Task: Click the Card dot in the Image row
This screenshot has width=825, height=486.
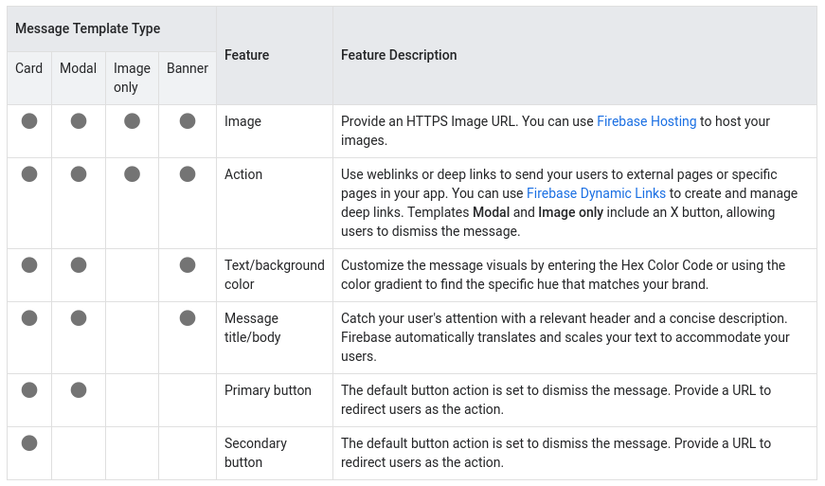Action: (29, 121)
